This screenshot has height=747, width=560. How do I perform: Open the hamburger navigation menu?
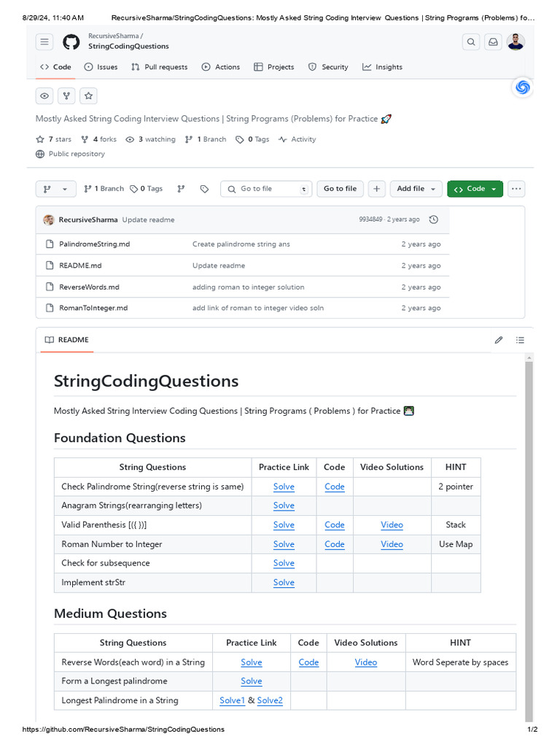(x=44, y=42)
